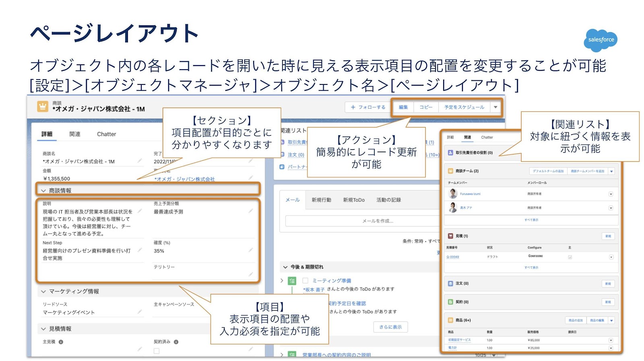Open the row menu for quote Q-00049
Image resolution: width=644 pixels, height=361 pixels.
click(611, 257)
